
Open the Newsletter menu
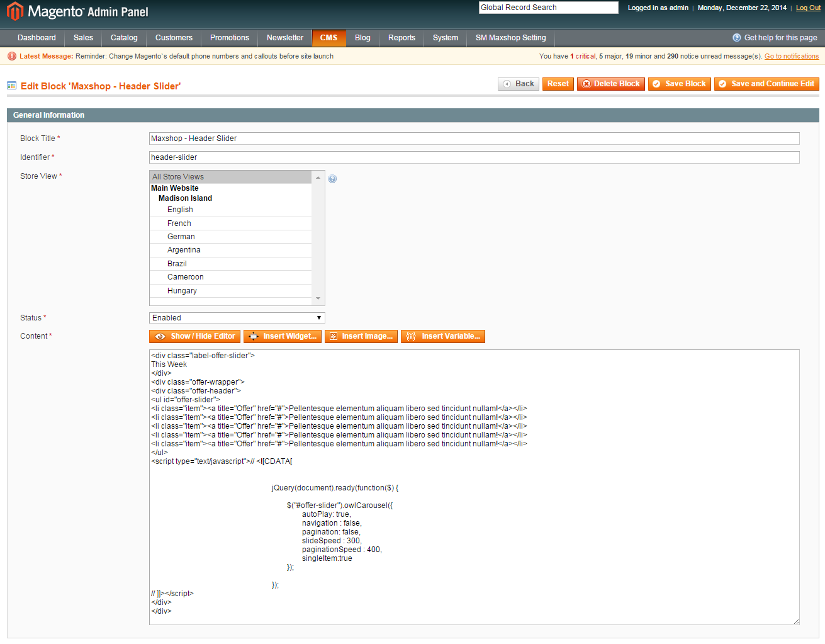click(285, 38)
